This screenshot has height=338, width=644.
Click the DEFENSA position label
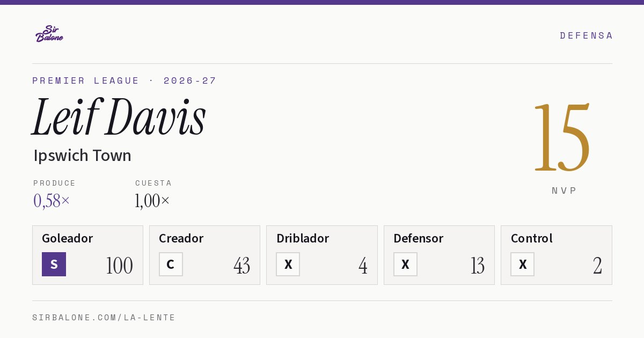click(x=586, y=35)
